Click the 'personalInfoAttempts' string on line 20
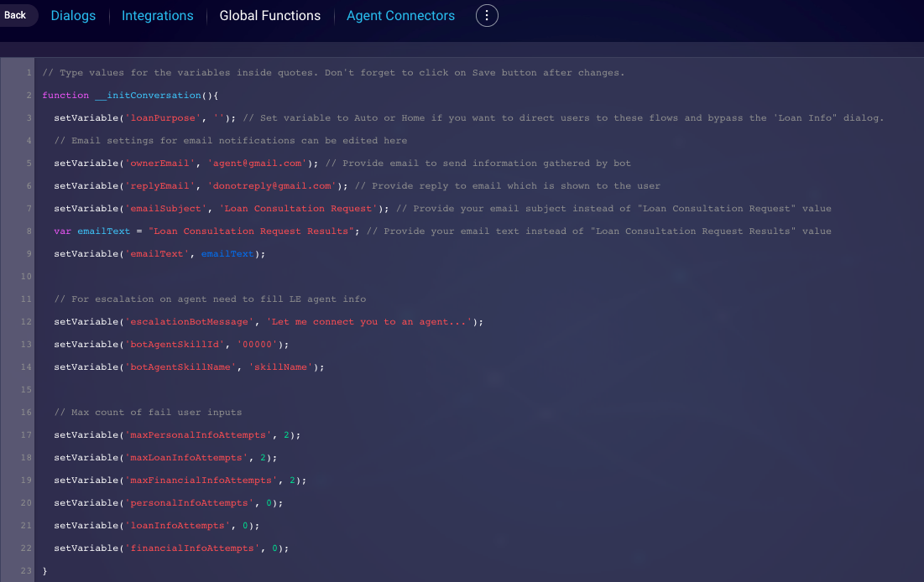924x582 pixels. (x=189, y=503)
